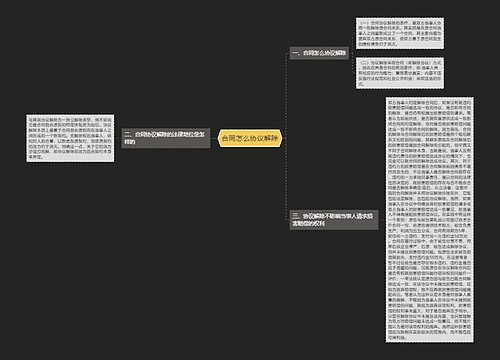Viewport: 500px width, 360px height.
Task: Select the central node 合同怎么协议解除
Action: tap(250, 138)
